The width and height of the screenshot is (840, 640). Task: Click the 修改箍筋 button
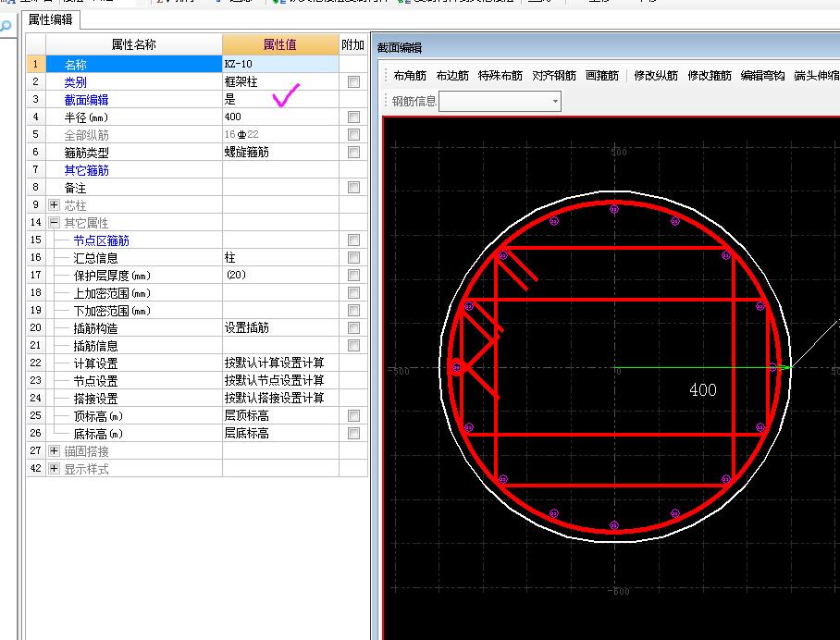[710, 76]
